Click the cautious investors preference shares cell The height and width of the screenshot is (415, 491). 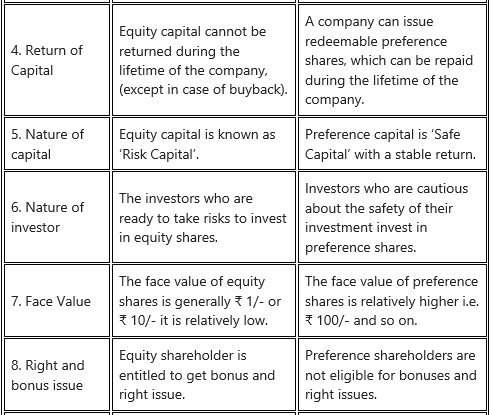point(392,217)
